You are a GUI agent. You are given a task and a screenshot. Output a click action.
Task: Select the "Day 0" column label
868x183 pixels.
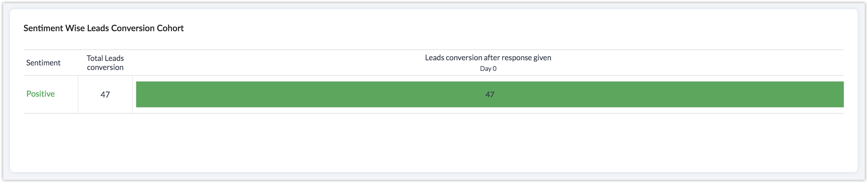[488, 69]
